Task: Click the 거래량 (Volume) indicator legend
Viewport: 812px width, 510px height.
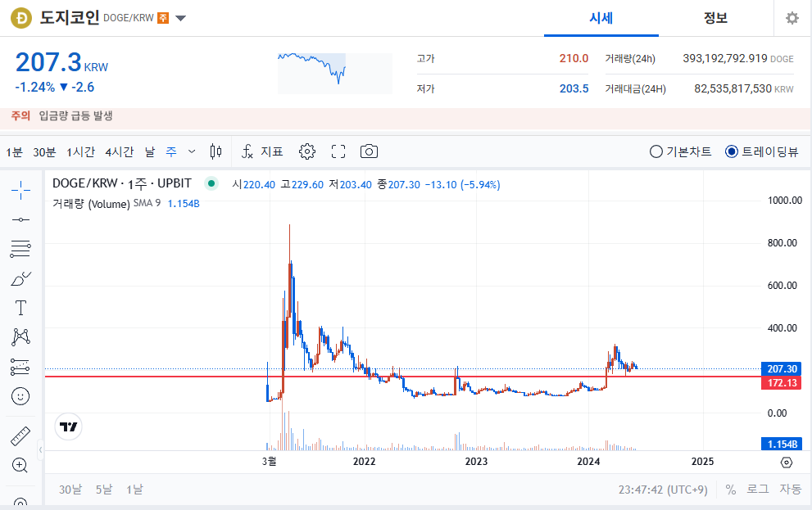Action: tap(91, 204)
